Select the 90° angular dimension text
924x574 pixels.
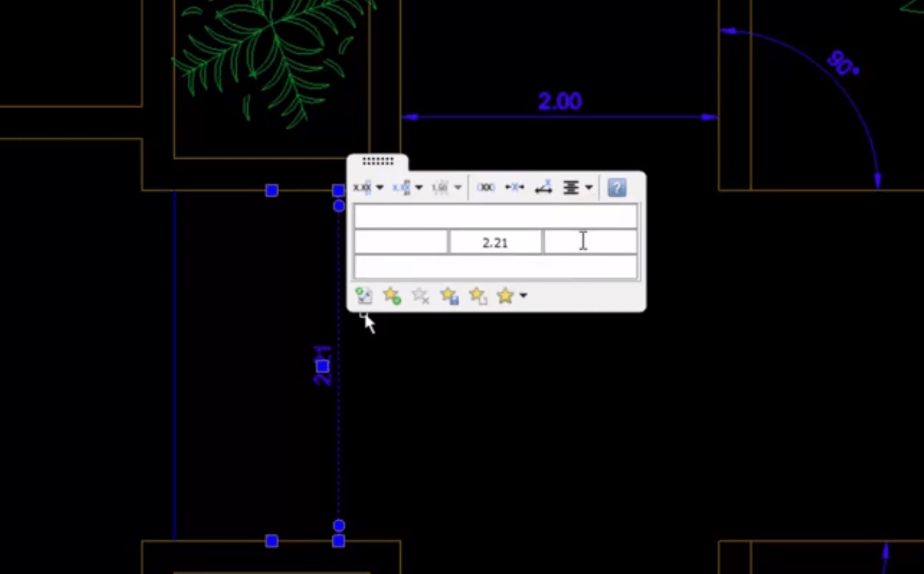843,63
